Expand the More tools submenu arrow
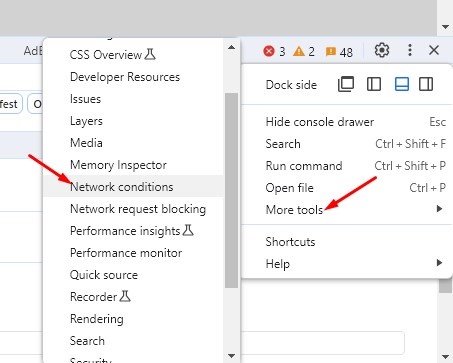Image resolution: width=453 pixels, height=363 pixels. point(440,209)
